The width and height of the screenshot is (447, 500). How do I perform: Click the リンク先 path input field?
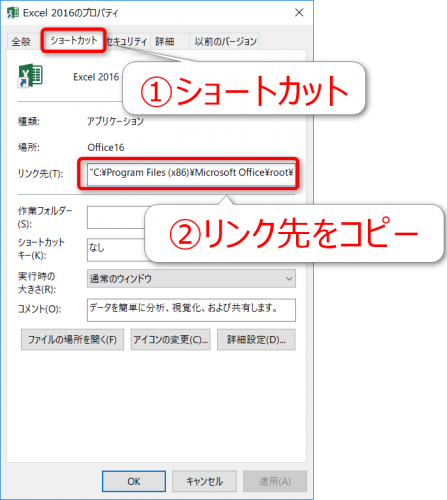pos(191,174)
